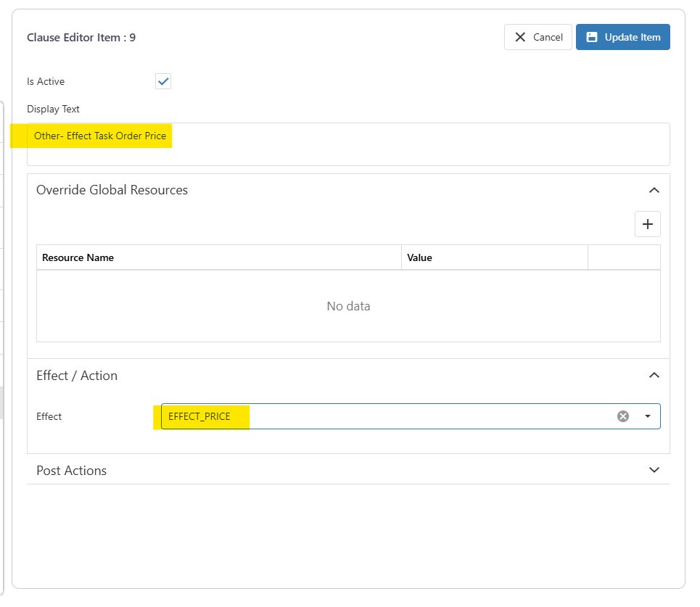Collapse the Effect / Action section
This screenshot has width=700, height=607.
[x=654, y=376]
